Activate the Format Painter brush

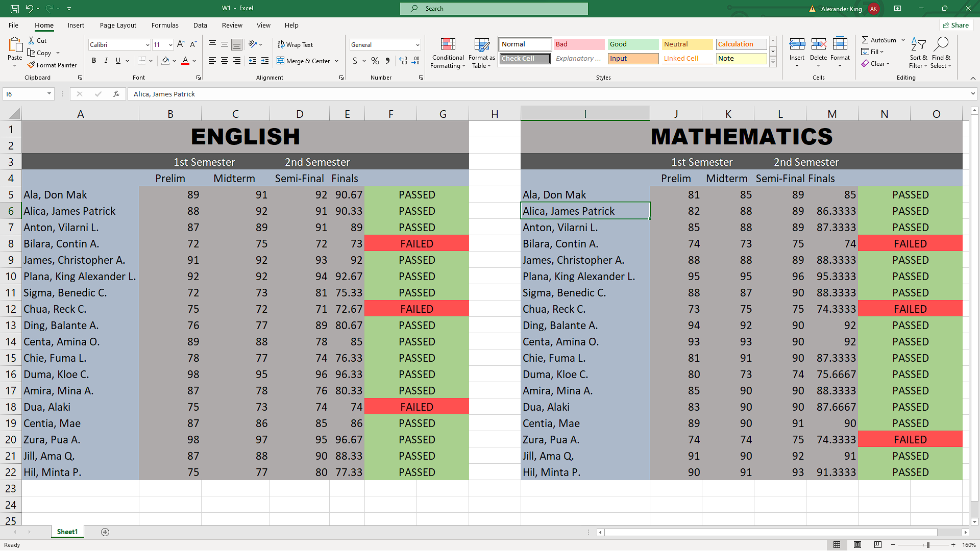pyautogui.click(x=31, y=65)
